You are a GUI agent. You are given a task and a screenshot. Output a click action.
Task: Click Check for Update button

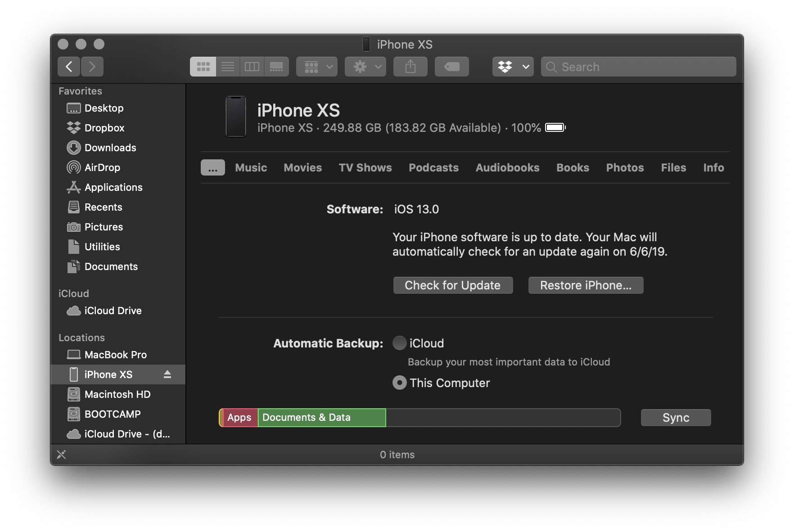click(453, 285)
